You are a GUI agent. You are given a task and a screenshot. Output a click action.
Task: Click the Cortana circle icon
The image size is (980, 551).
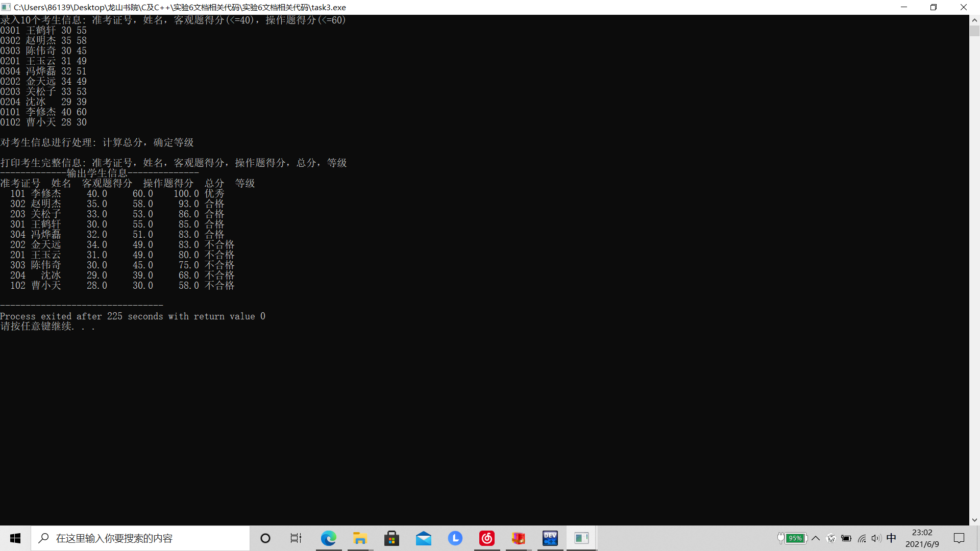coord(265,538)
